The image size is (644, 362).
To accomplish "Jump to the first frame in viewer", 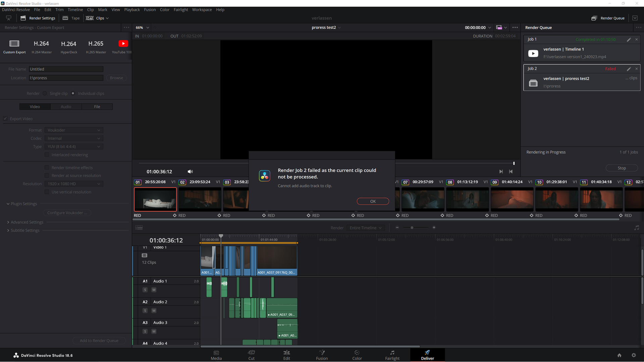I will tap(511, 172).
